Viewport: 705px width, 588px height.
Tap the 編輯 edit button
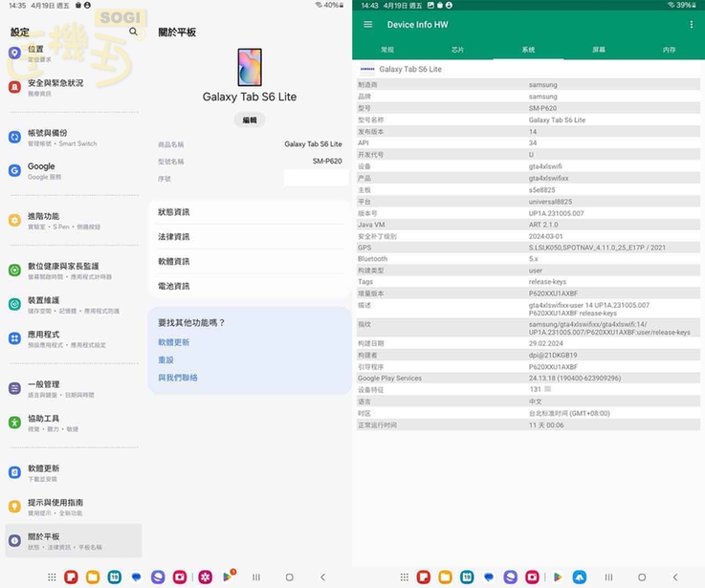(250, 120)
